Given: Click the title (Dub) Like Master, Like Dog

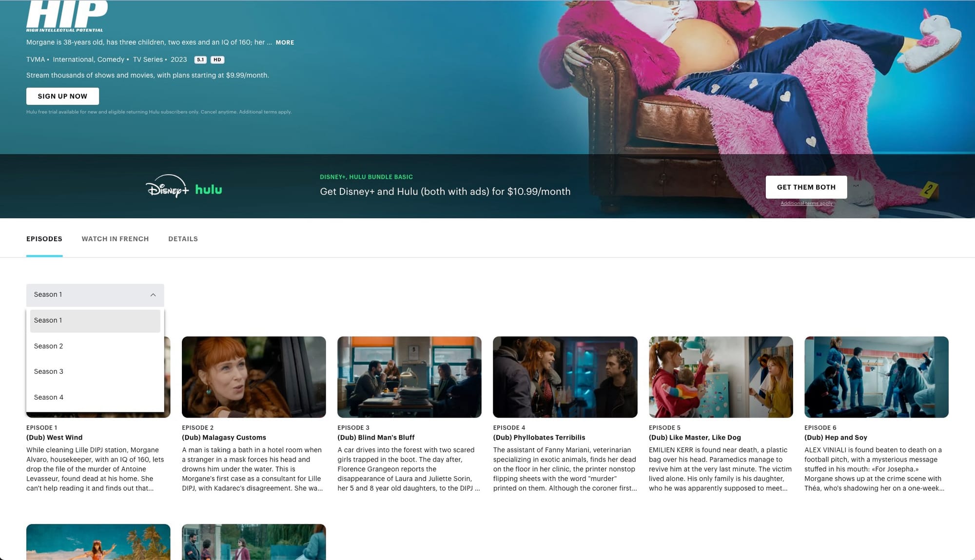Looking at the screenshot, I should [695, 438].
